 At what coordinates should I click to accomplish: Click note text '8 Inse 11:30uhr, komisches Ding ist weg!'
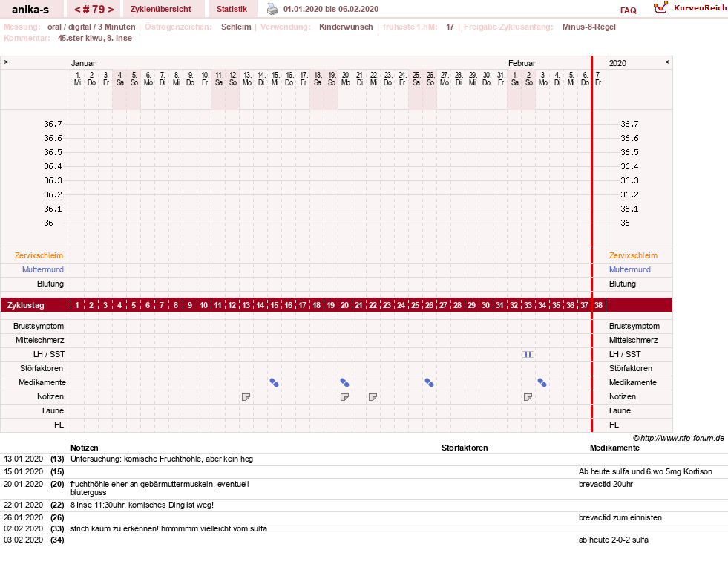coord(142,505)
